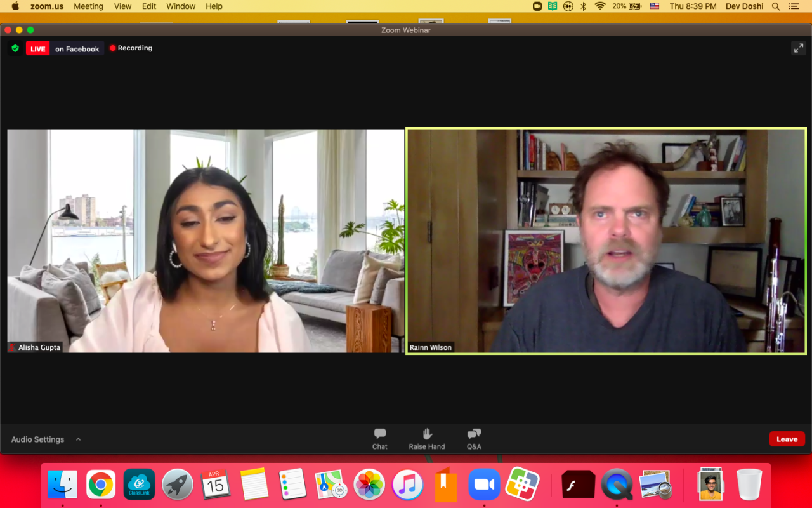Image resolution: width=812 pixels, height=508 pixels.
Task: Select Alisha Gupta's video tile
Action: click(206, 241)
